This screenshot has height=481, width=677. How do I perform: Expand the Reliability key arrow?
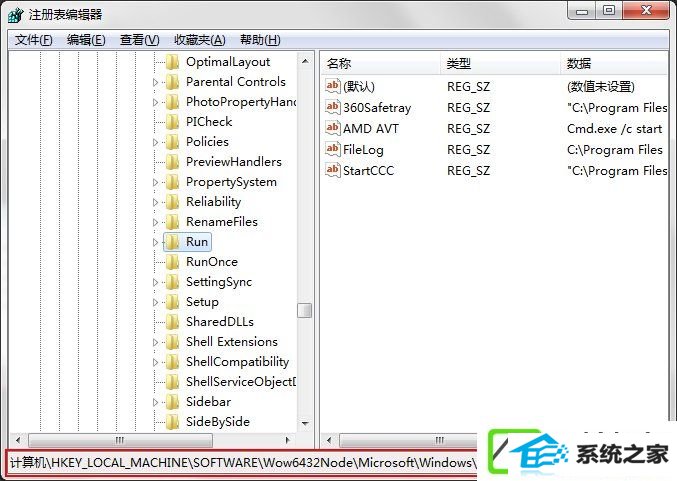click(x=155, y=202)
